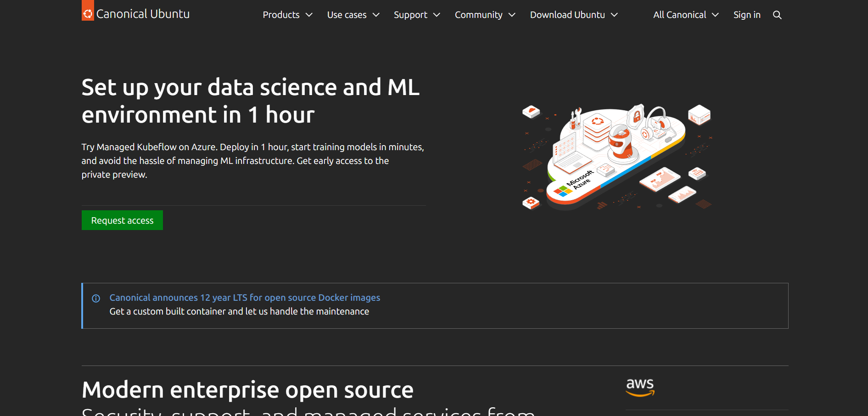Viewport: 868px width, 416px height.
Task: Select the Products menu label
Action: point(281,15)
